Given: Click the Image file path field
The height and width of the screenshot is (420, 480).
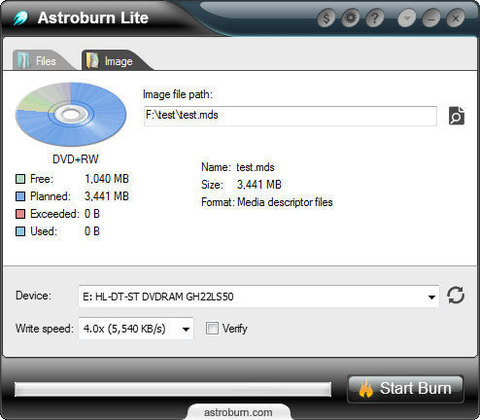Looking at the screenshot, I should (x=290, y=116).
